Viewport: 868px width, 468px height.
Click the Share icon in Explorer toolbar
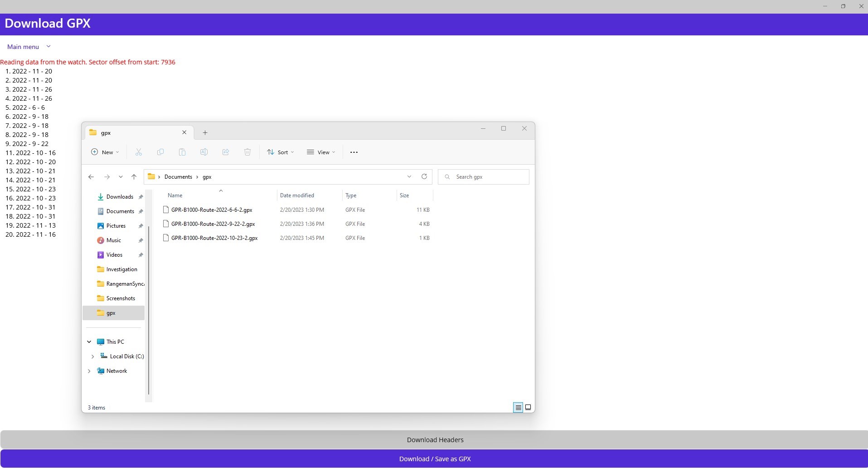click(x=226, y=152)
